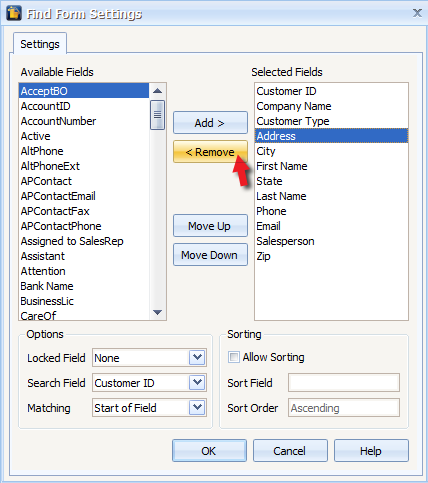Image resolution: width=428 pixels, height=483 pixels.
Task: Confirm settings with the OK button
Action: tap(209, 451)
